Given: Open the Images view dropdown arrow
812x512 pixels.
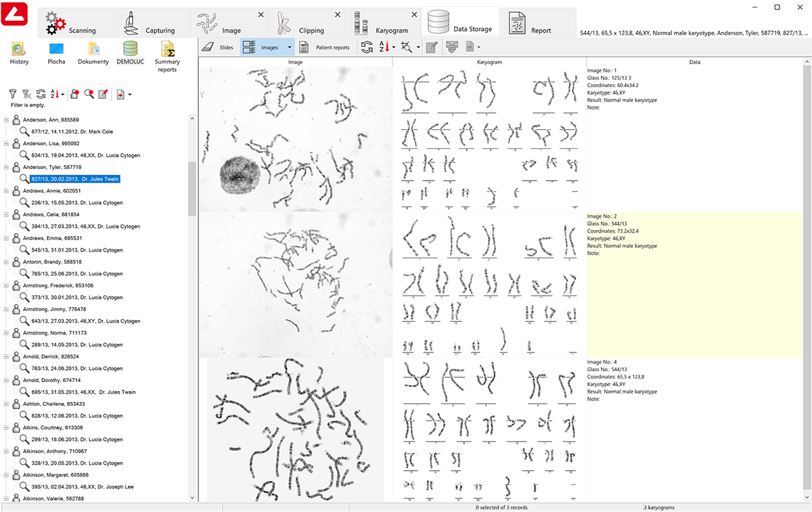Looking at the screenshot, I should tap(290, 47).
